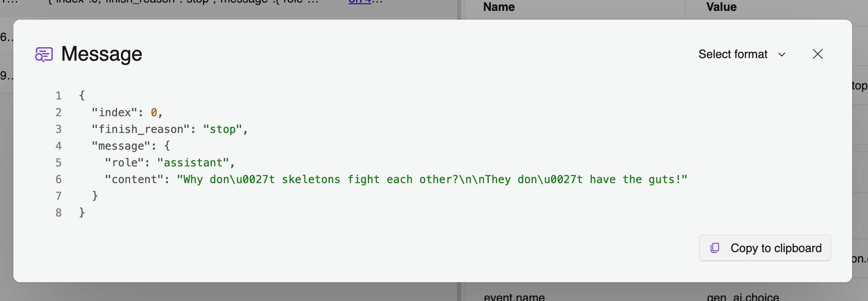Open the Select format dropdown
The width and height of the screenshot is (868, 301).
click(733, 54)
